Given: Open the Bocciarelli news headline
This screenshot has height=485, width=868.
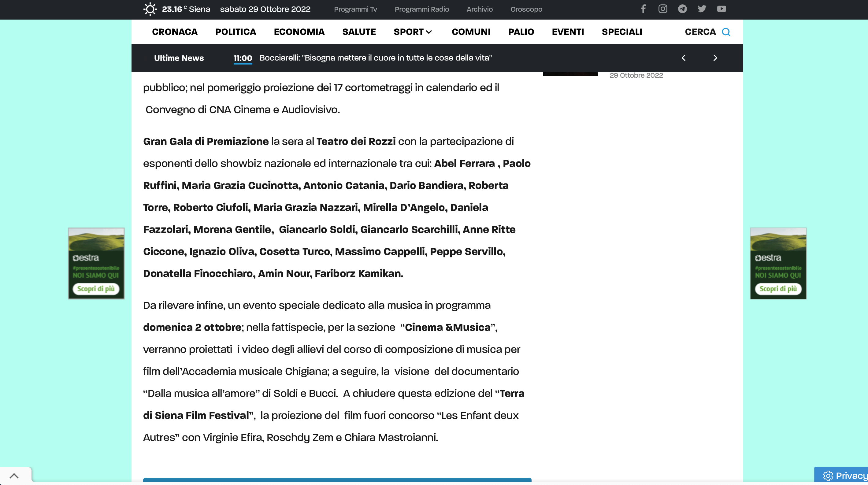Looking at the screenshot, I should [x=375, y=58].
